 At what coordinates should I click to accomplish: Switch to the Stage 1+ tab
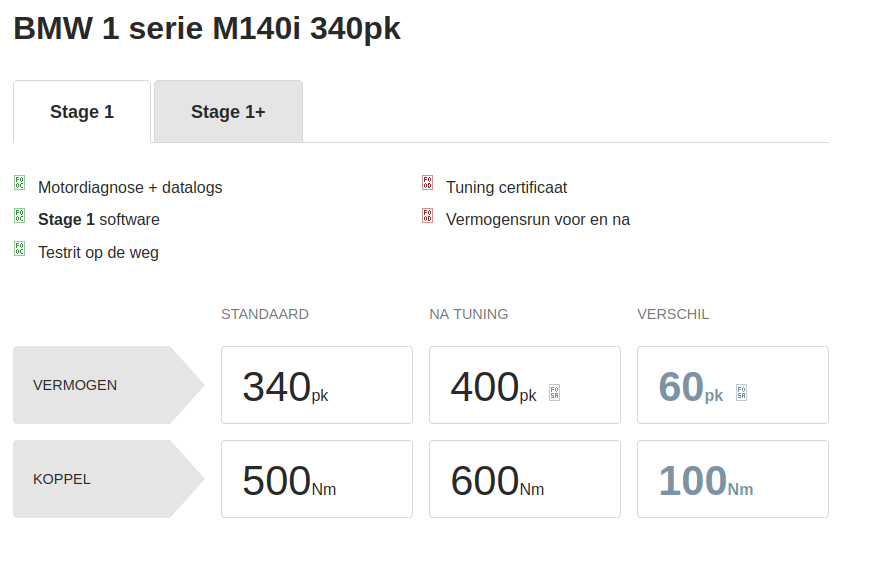pos(228,112)
